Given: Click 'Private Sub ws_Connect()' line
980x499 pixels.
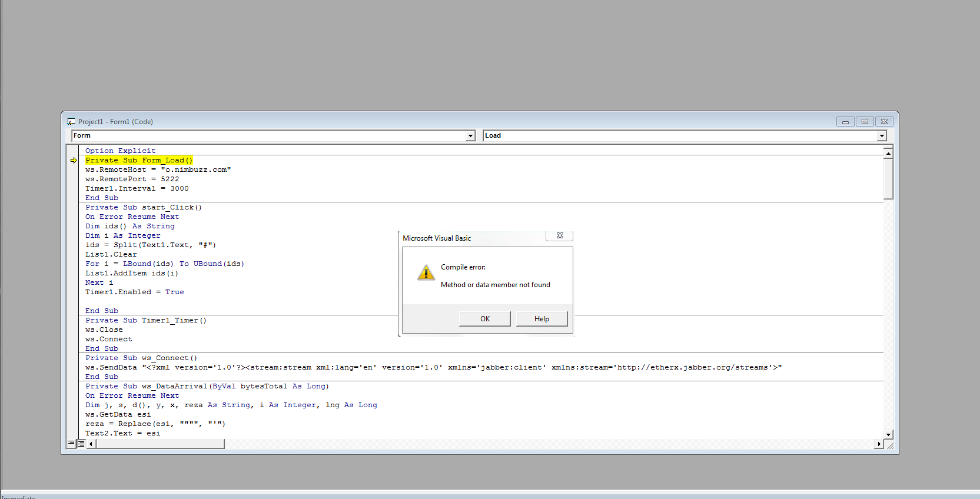Looking at the screenshot, I should [141, 358].
